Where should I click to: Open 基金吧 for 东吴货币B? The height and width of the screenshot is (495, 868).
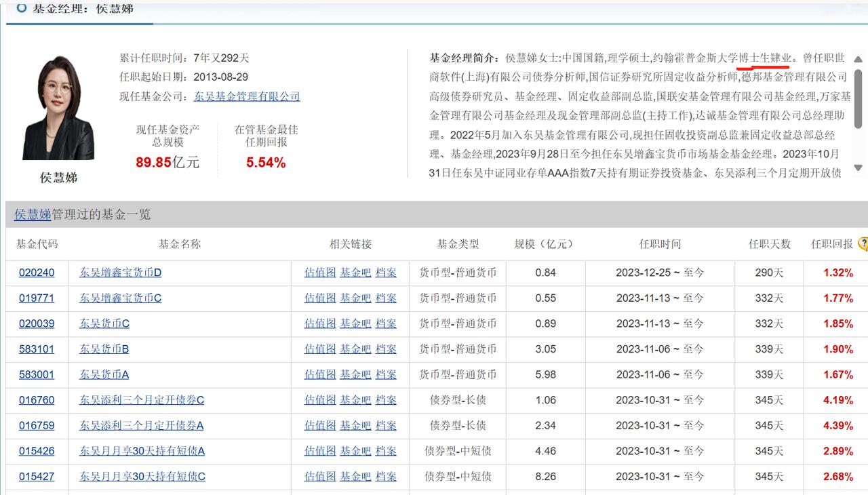tap(356, 349)
